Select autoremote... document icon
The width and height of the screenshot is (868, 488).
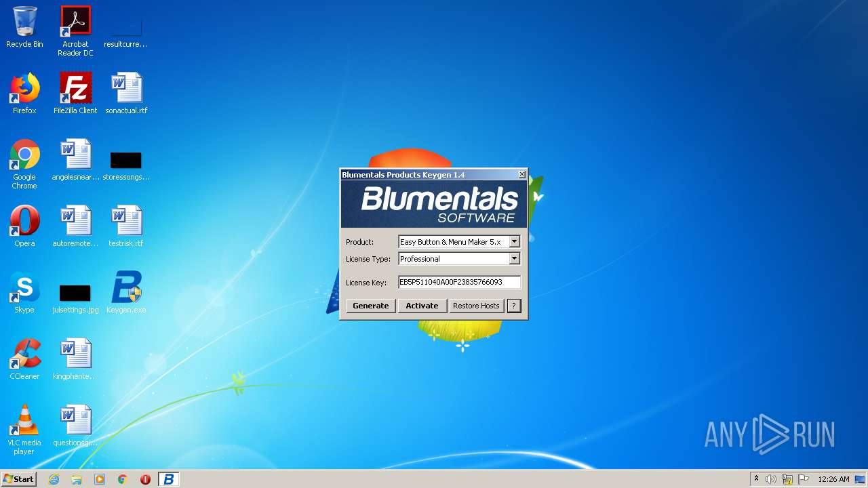[75, 226]
